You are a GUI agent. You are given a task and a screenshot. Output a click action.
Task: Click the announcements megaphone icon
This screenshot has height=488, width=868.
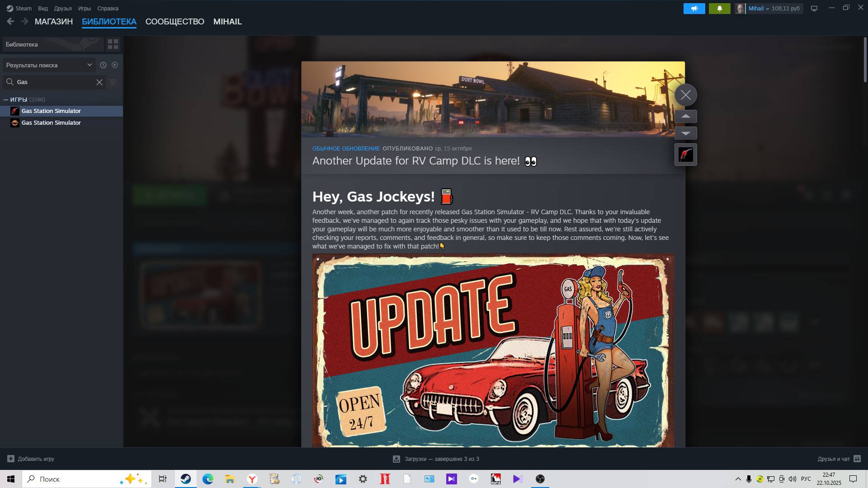click(x=694, y=9)
